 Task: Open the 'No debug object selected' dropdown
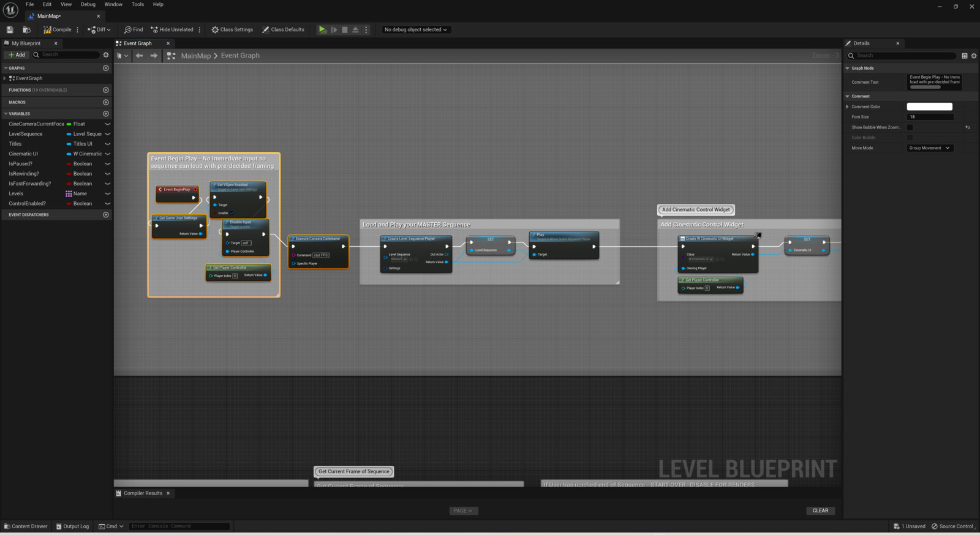click(x=416, y=29)
